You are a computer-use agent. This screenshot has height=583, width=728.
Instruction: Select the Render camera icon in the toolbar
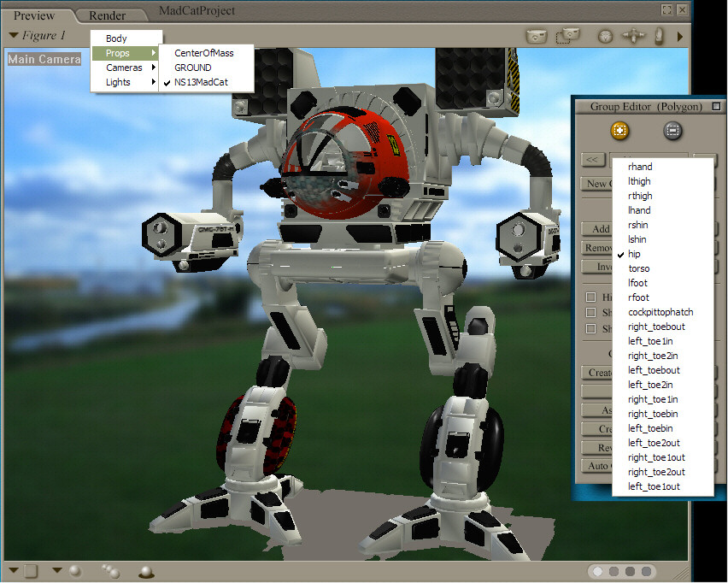point(536,37)
